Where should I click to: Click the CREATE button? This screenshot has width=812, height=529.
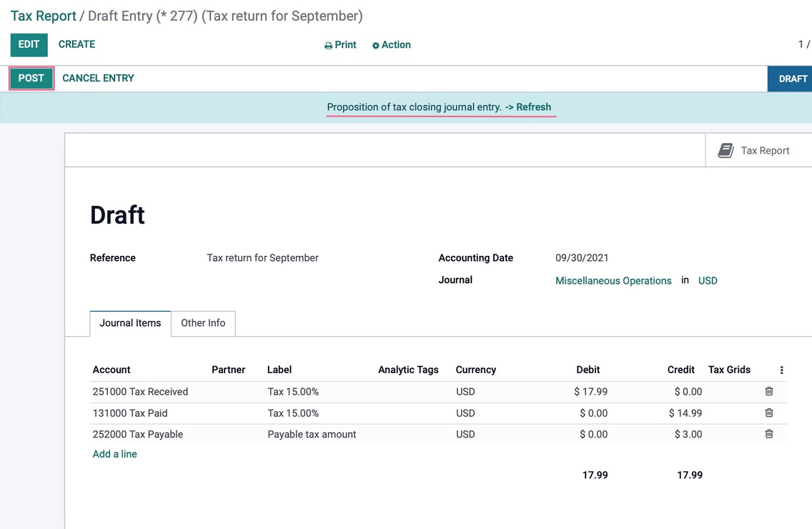(76, 44)
